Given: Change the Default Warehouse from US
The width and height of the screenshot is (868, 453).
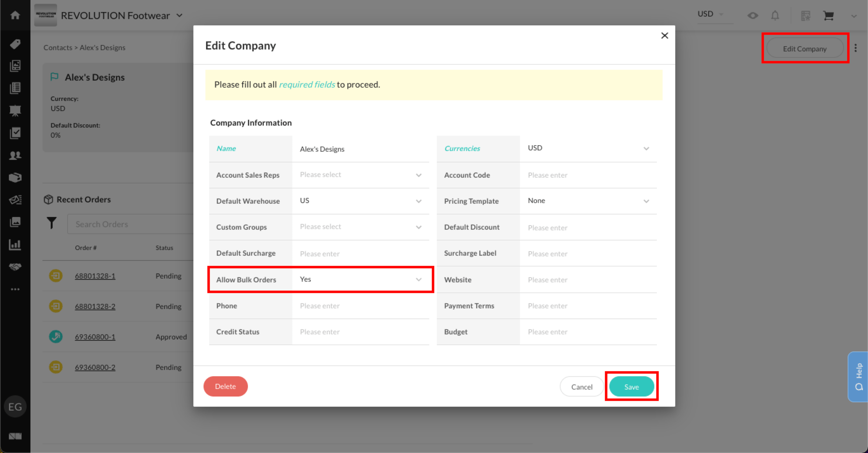Looking at the screenshot, I should pos(360,200).
